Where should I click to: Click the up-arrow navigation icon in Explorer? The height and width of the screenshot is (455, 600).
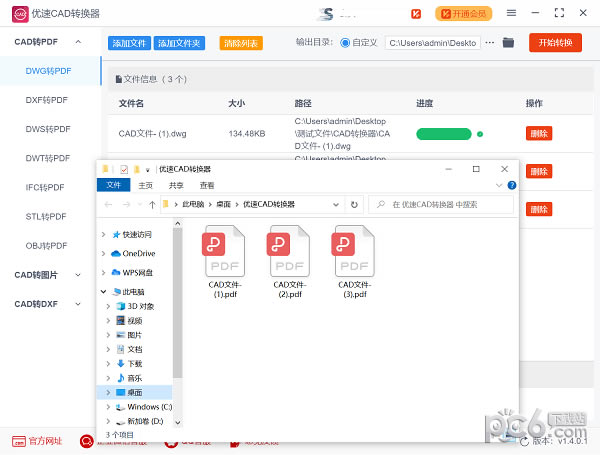click(x=152, y=205)
